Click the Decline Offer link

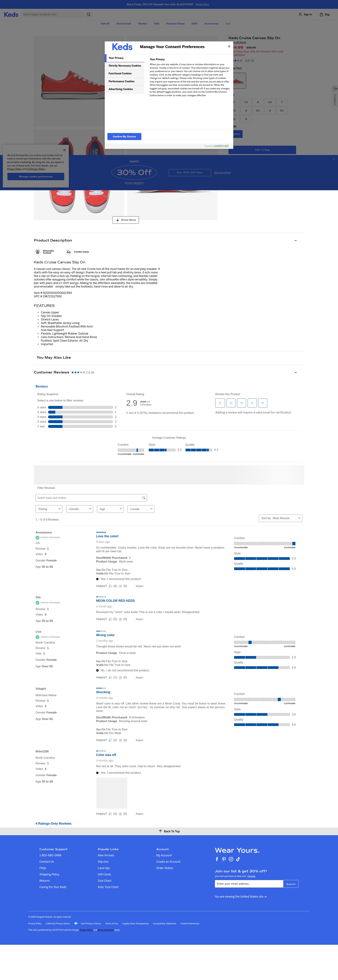tap(222, 173)
